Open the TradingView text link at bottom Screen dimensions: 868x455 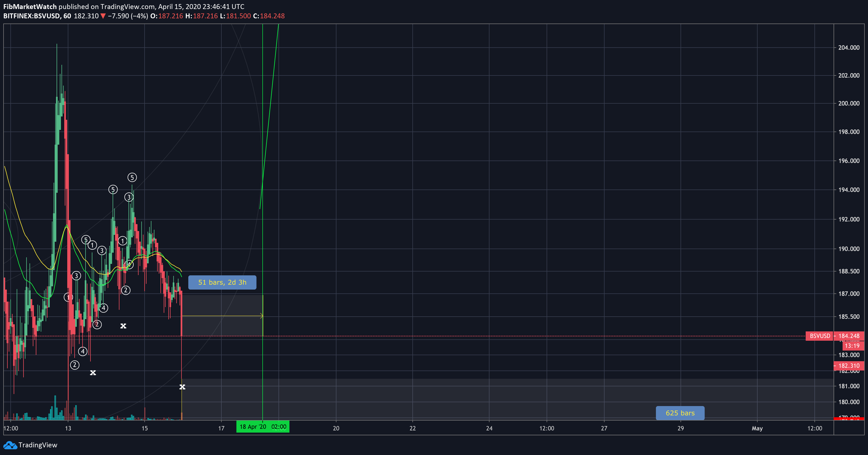point(38,445)
